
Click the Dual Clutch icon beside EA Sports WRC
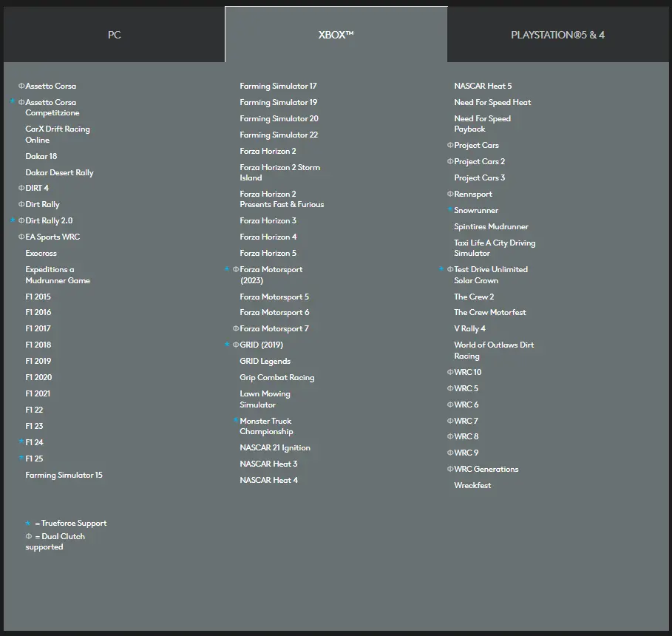pyautogui.click(x=21, y=237)
